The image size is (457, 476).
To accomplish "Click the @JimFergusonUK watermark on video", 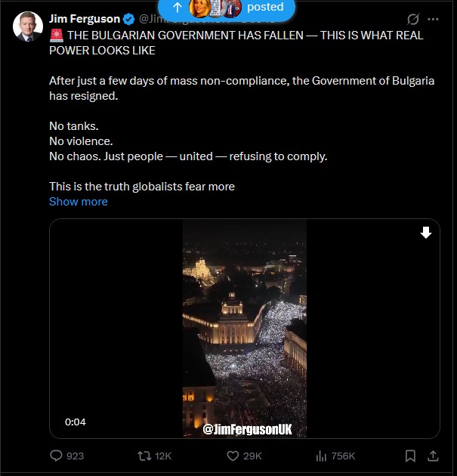I will (247, 429).
